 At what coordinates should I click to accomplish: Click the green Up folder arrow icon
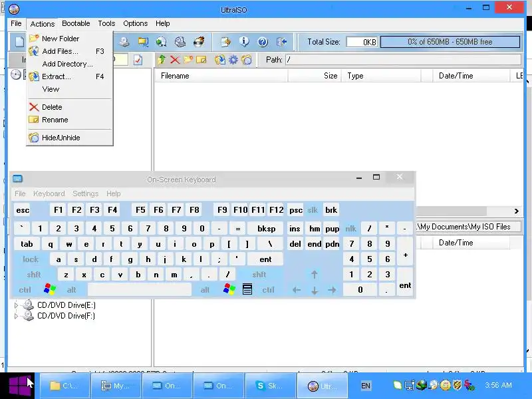[x=162, y=60]
